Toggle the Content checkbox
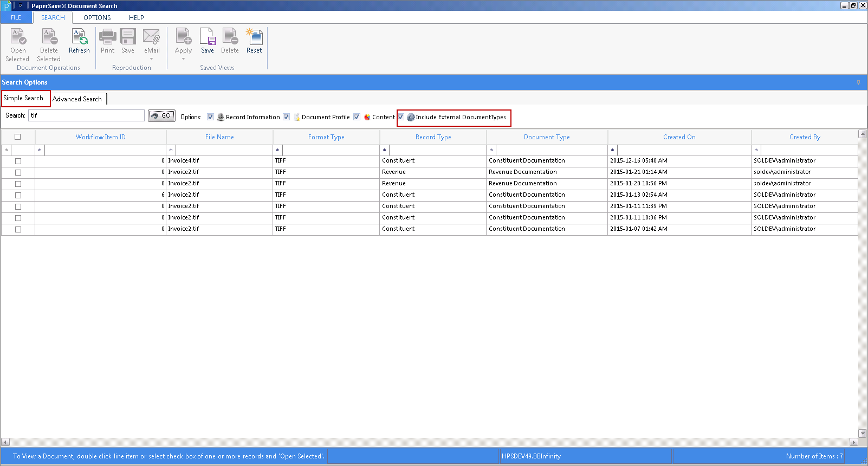 (357, 117)
